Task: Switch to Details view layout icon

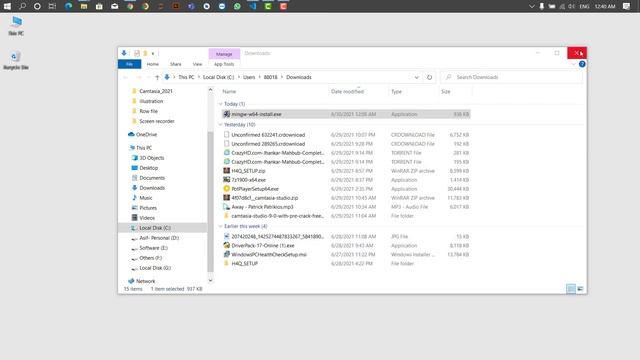Action: click(571, 289)
